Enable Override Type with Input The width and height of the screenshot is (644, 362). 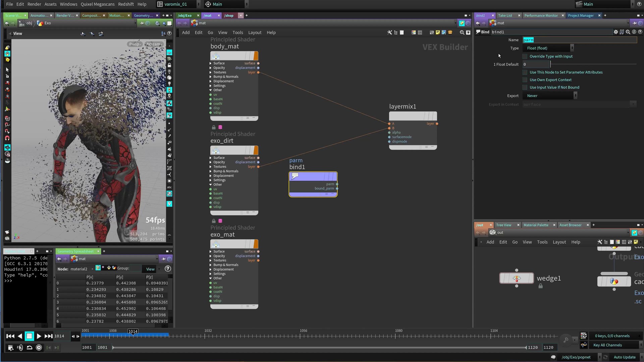(525, 56)
